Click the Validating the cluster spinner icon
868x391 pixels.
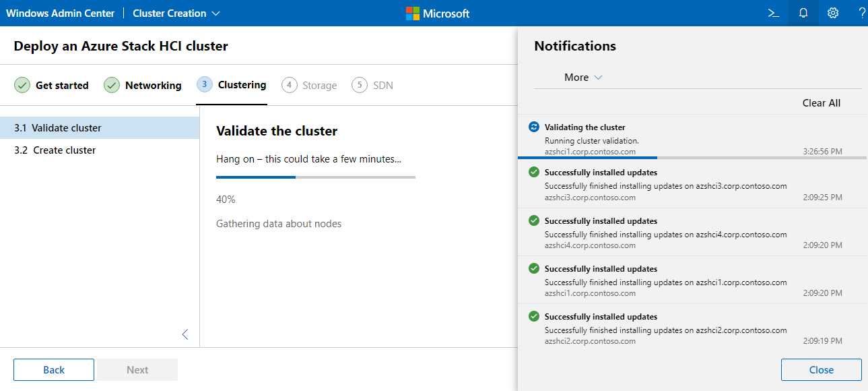[x=534, y=127]
